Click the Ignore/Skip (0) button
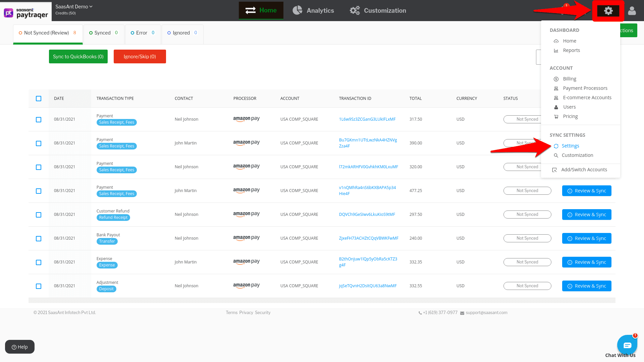 tap(140, 56)
